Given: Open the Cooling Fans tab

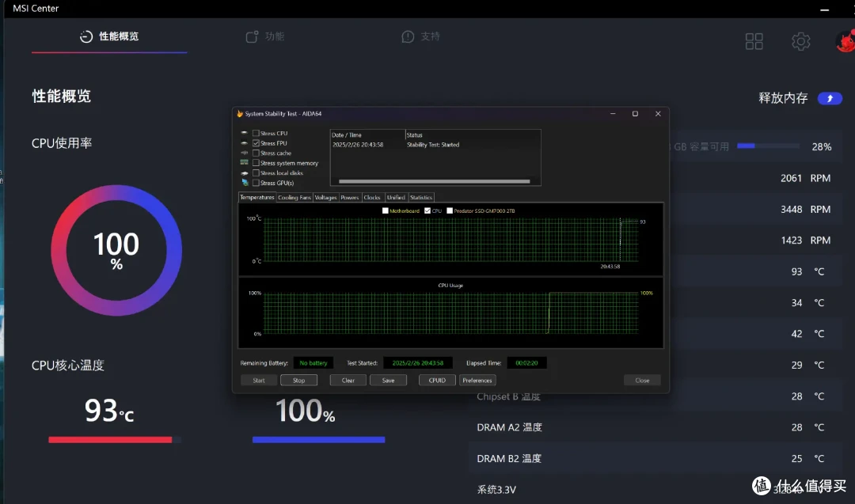Looking at the screenshot, I should click(294, 197).
